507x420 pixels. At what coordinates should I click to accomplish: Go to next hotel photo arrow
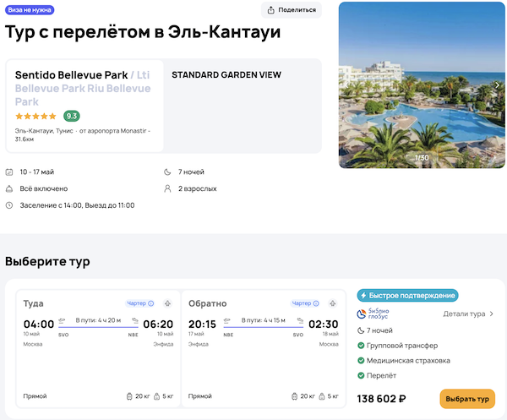tap(497, 85)
